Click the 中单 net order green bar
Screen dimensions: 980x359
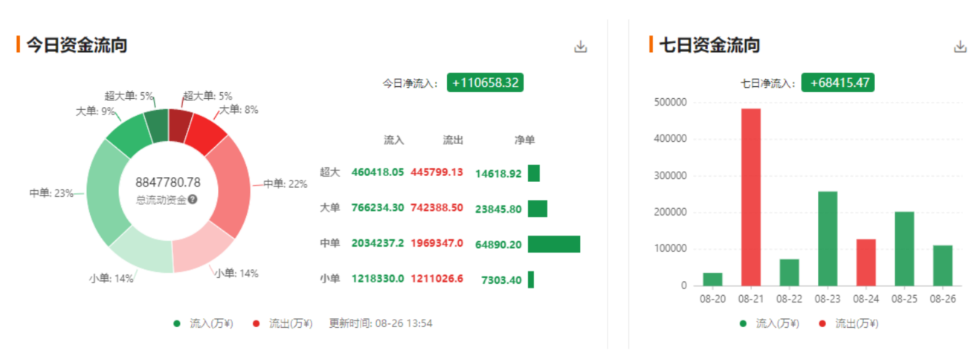click(x=554, y=244)
